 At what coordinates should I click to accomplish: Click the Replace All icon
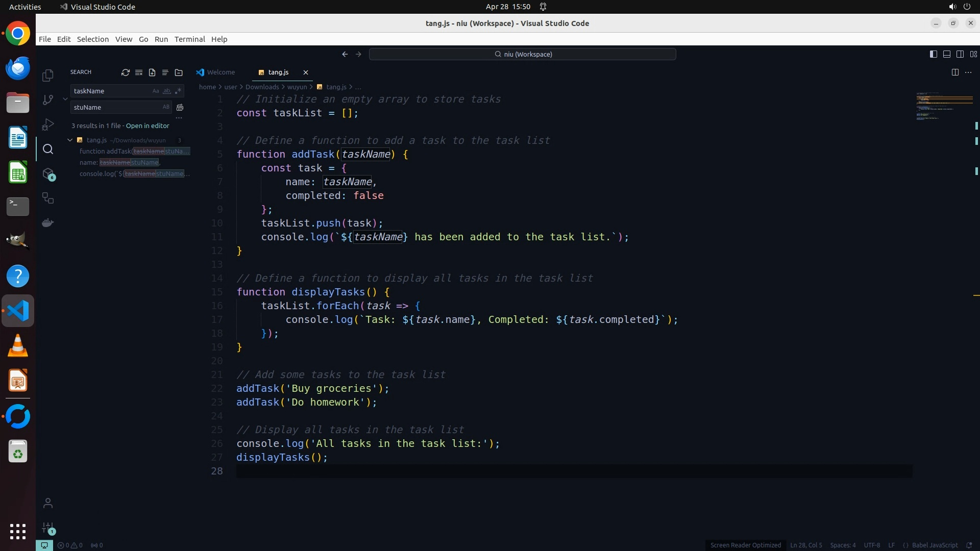180,107
